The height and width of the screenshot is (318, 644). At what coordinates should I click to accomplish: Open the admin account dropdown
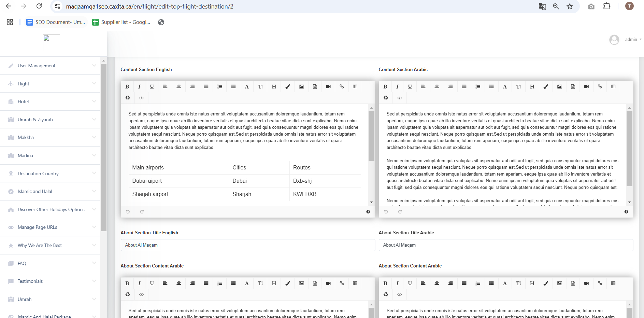coord(633,40)
